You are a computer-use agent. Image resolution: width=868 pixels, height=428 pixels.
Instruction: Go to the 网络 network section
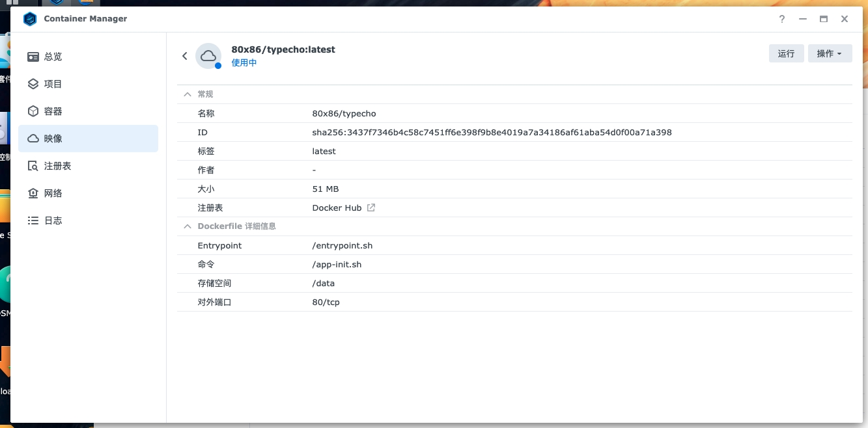[x=88, y=193]
